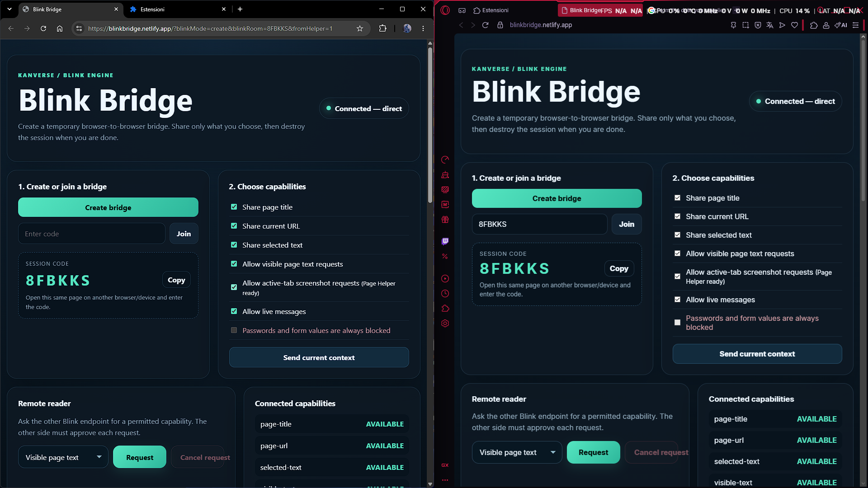Click the pin icon in Opera address bar

pyautogui.click(x=733, y=25)
